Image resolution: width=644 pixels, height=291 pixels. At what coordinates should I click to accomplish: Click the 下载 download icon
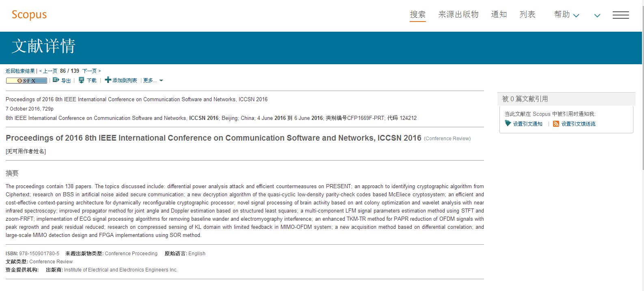[x=82, y=80]
